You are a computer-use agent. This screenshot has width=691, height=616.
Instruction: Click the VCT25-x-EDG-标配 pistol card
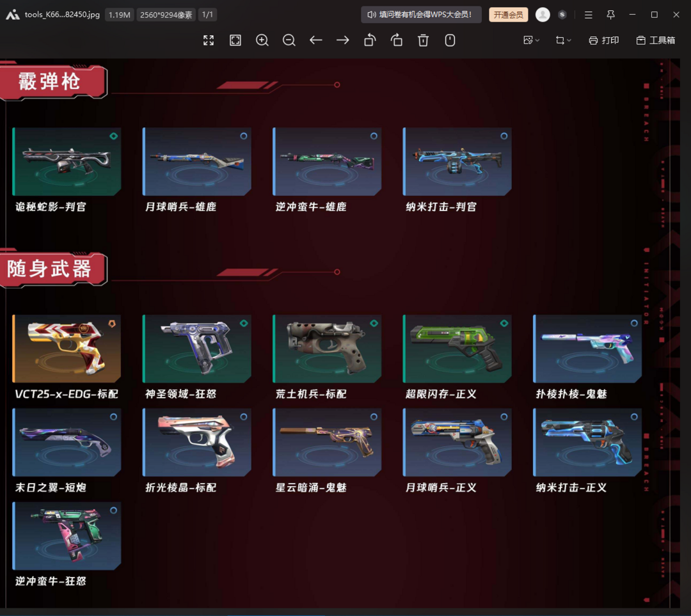pos(67,349)
